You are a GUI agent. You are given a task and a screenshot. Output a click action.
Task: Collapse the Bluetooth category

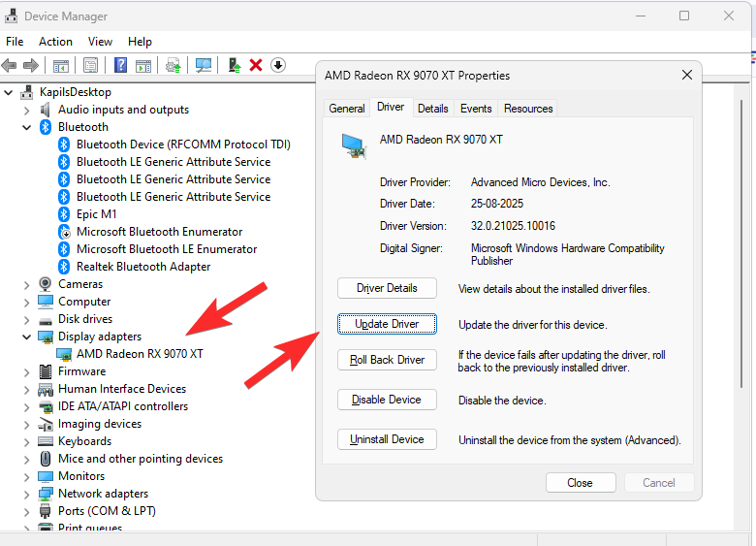(26, 127)
